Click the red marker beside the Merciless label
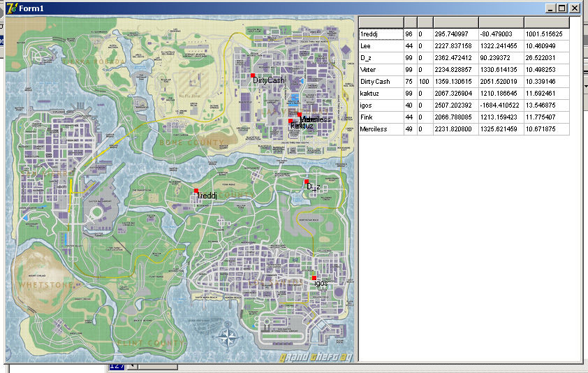The image size is (588, 373). tap(299, 115)
